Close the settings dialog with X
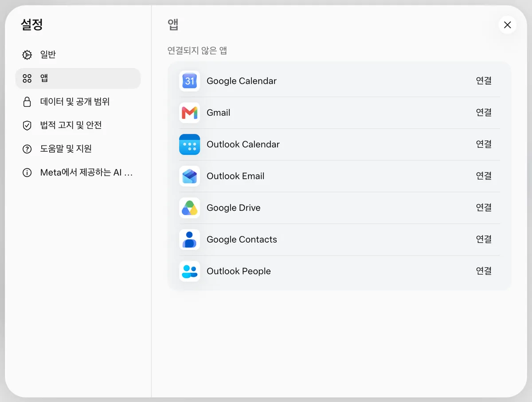Image resolution: width=532 pixels, height=402 pixels. pyautogui.click(x=508, y=25)
